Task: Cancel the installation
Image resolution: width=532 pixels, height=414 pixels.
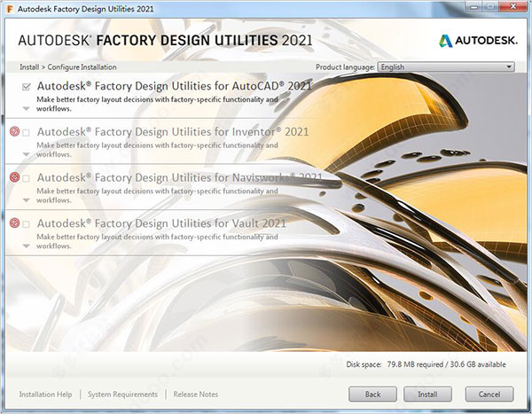Action: [x=489, y=394]
